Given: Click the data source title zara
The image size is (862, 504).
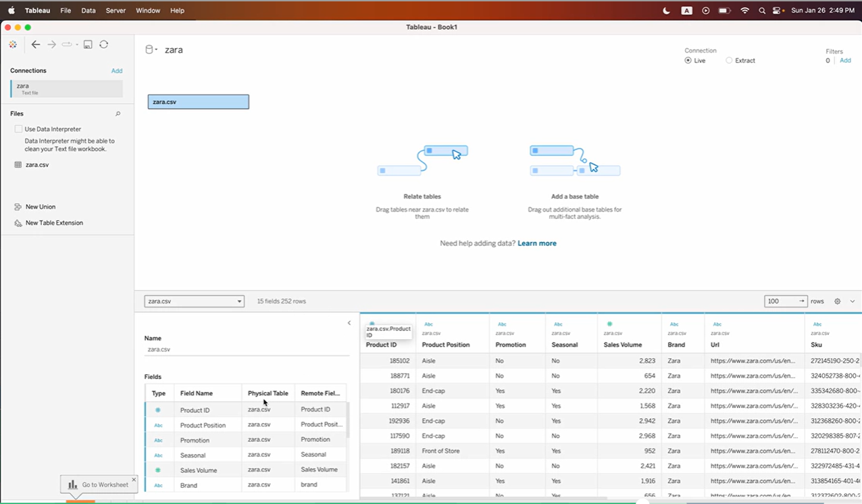Looking at the screenshot, I should coord(174,50).
